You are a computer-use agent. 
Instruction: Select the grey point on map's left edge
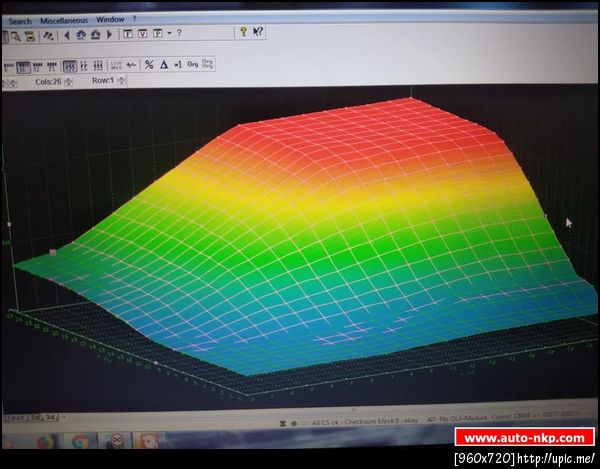click(x=53, y=252)
